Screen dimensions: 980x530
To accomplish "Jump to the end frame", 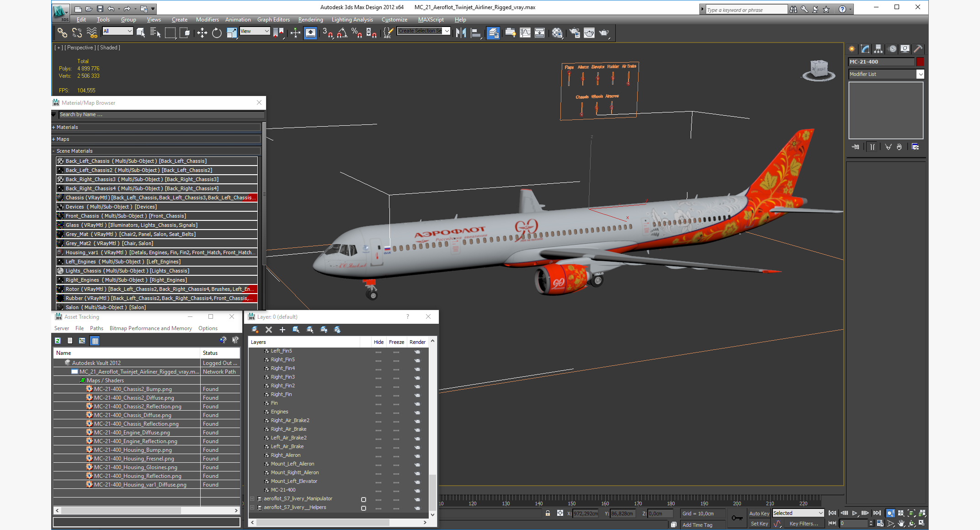I will tap(877, 513).
